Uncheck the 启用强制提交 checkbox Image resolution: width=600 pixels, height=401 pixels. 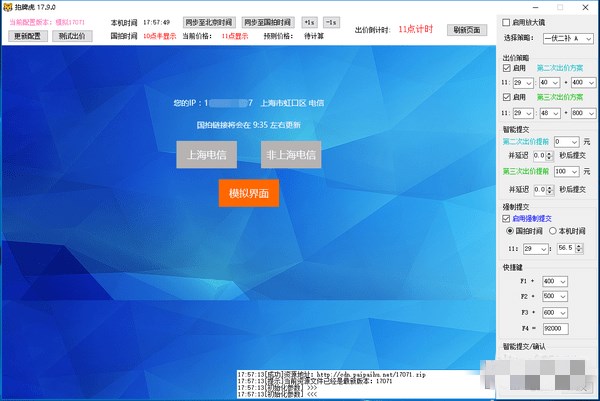pyautogui.click(x=506, y=218)
